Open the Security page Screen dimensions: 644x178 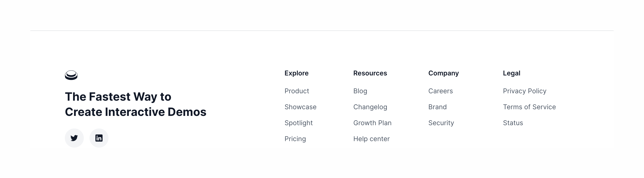[x=441, y=123]
